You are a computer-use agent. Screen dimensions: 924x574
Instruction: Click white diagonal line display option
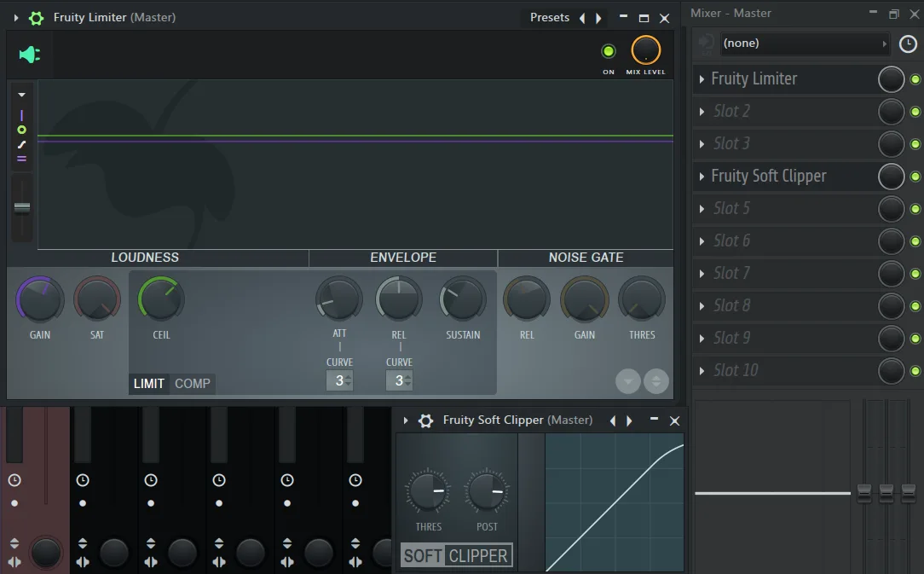click(22, 144)
